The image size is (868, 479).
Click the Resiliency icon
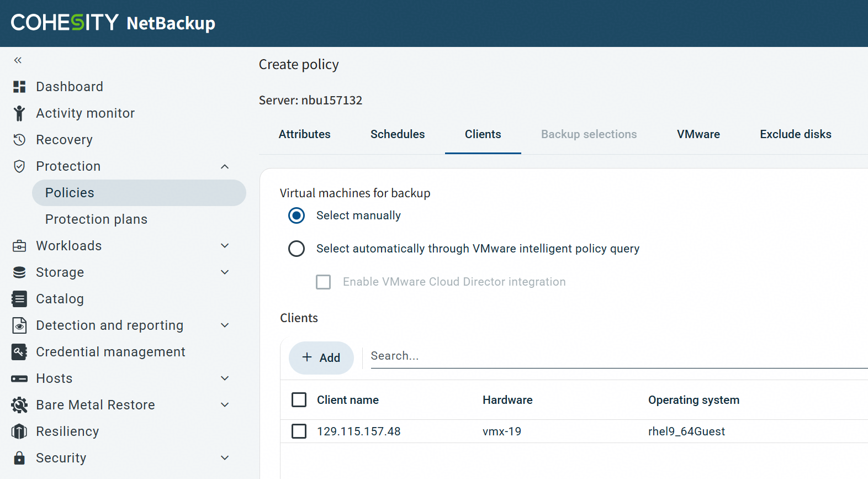click(x=19, y=431)
